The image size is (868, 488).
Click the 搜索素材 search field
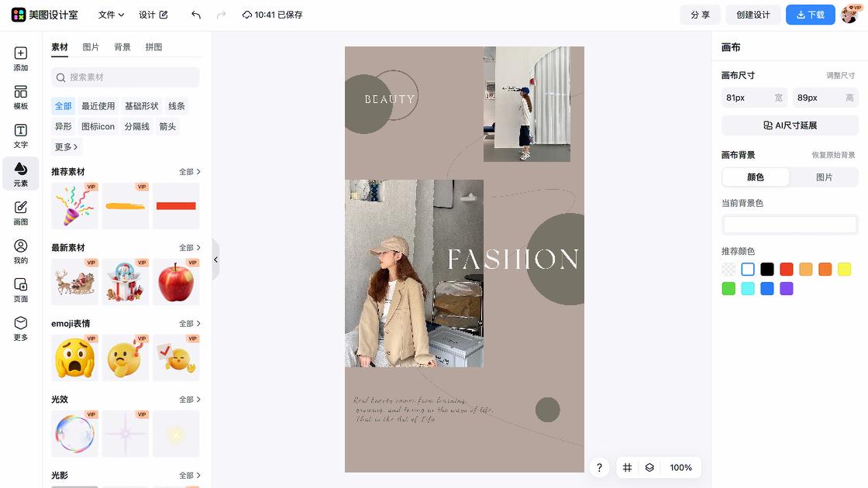tap(126, 77)
